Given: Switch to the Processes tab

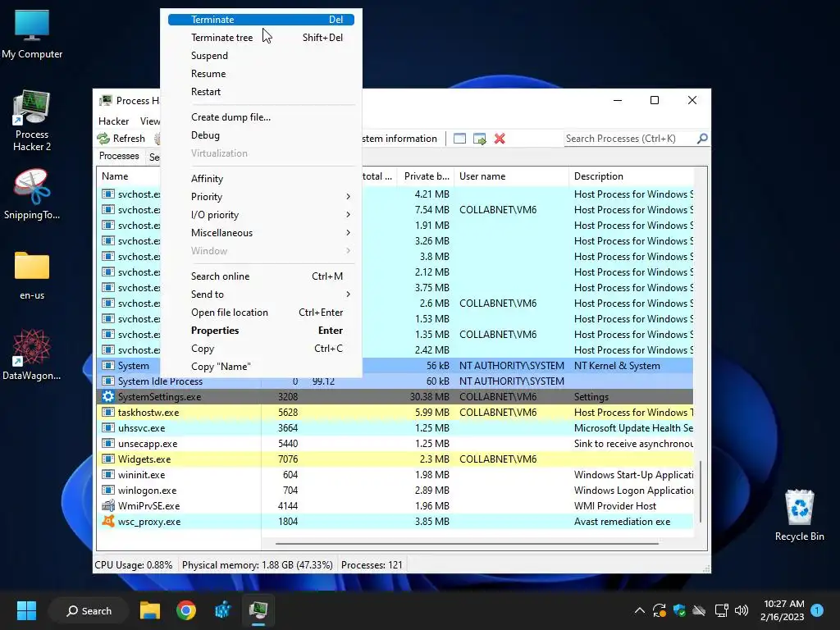Looking at the screenshot, I should [x=119, y=156].
